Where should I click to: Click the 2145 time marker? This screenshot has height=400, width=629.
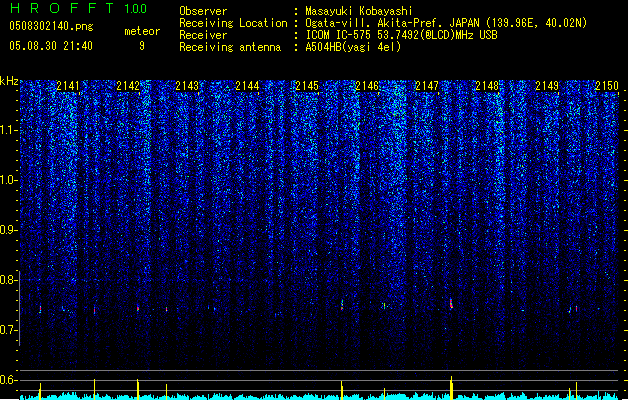point(307,86)
